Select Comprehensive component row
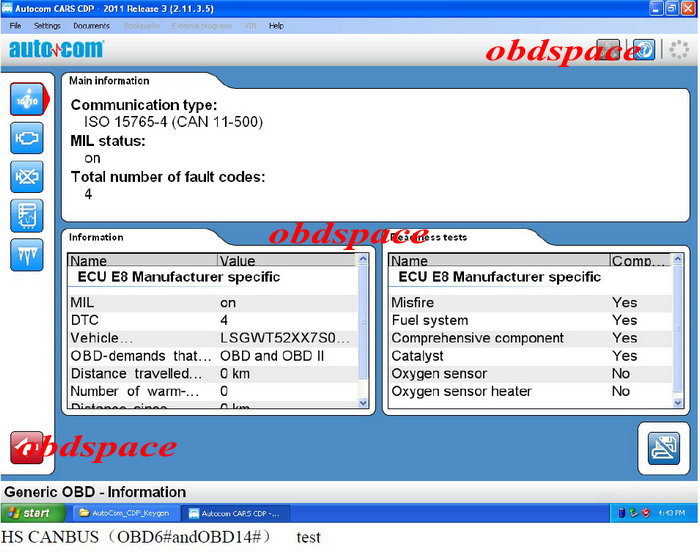 point(531,338)
